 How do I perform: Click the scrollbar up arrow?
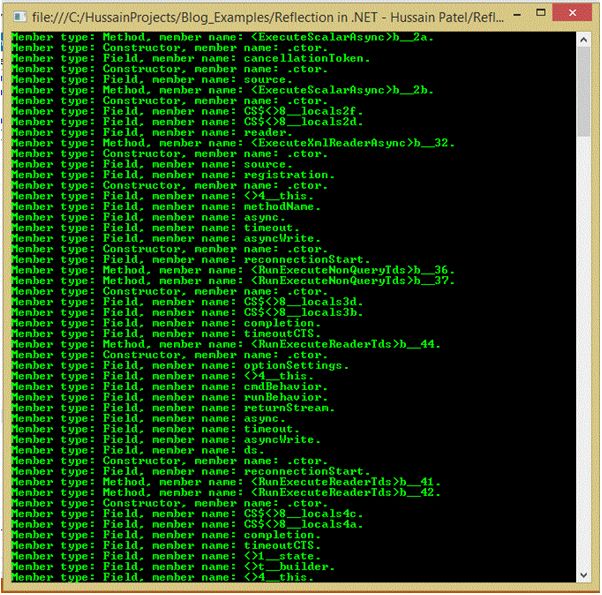584,40
